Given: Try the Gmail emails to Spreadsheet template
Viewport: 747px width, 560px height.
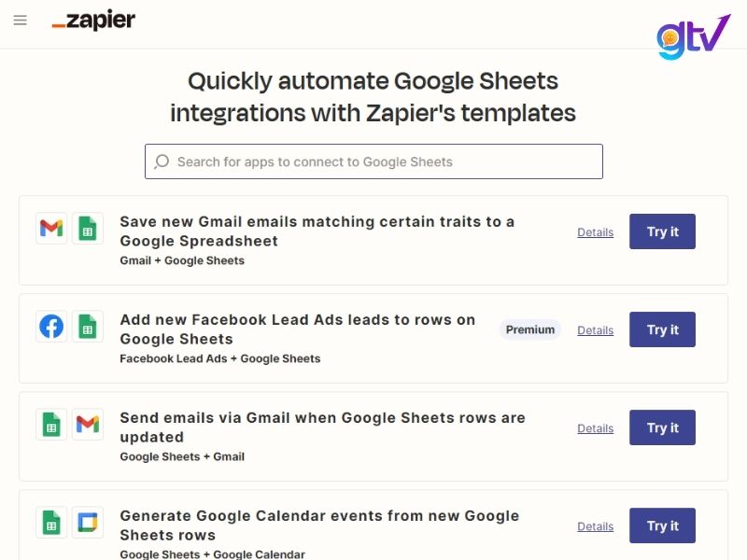Looking at the screenshot, I should (x=662, y=231).
